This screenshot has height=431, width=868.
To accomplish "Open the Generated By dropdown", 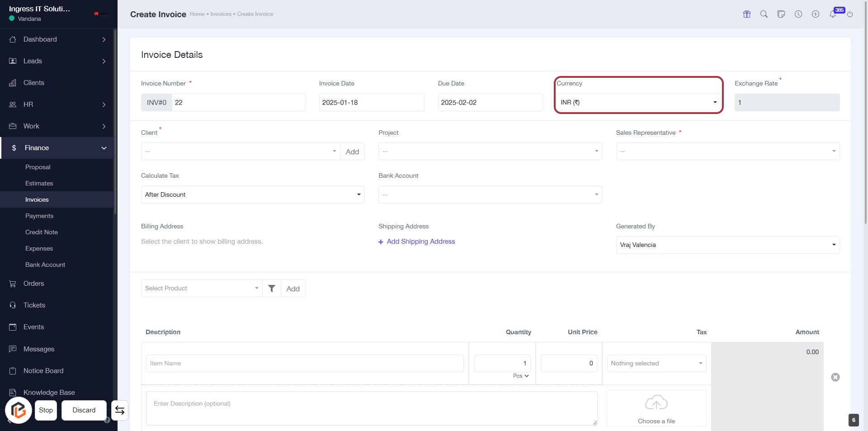I will click(727, 245).
